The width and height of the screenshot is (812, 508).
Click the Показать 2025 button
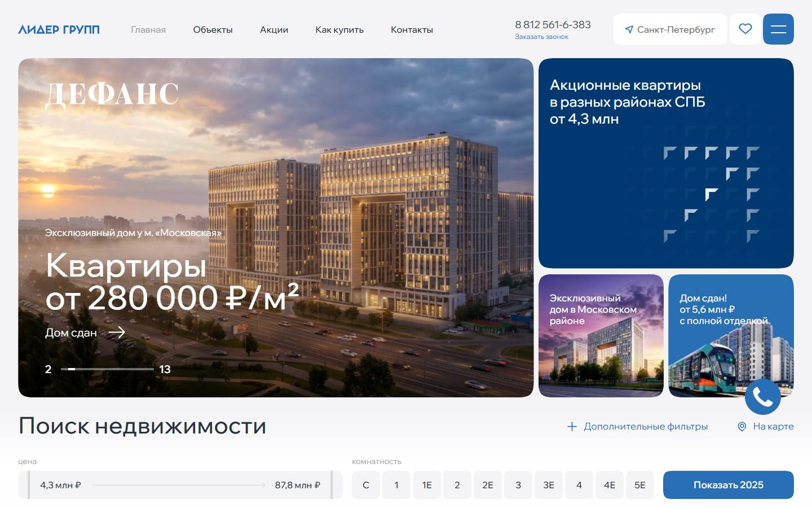729,485
